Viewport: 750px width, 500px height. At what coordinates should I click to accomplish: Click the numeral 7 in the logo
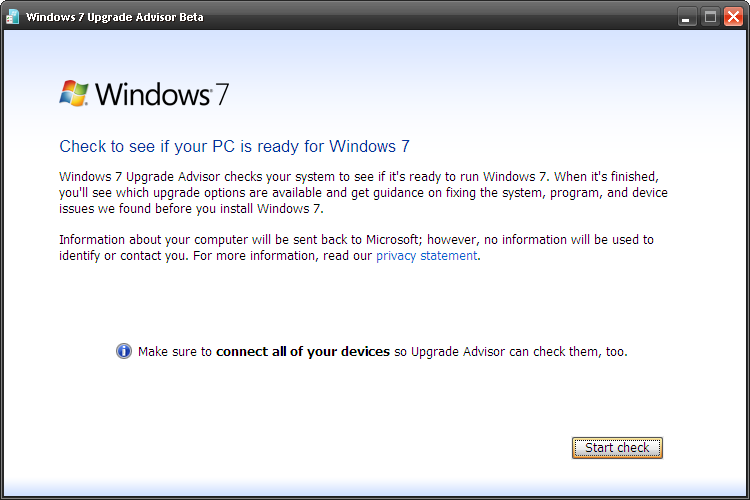point(222,94)
